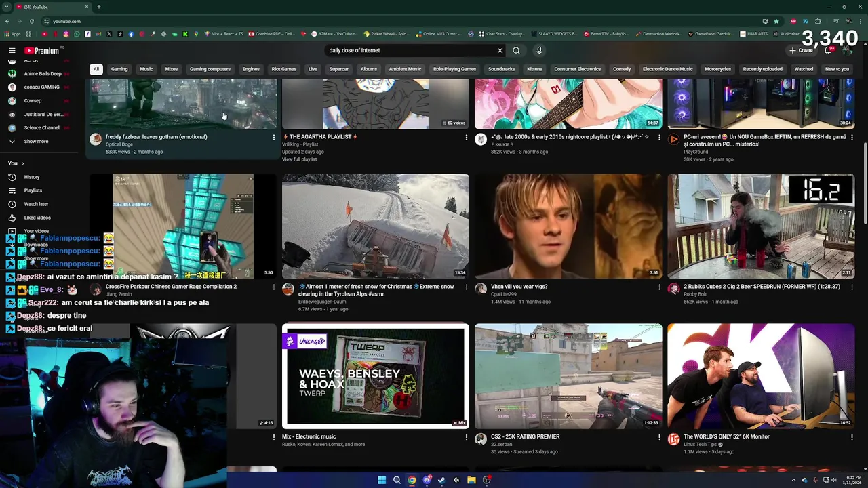Viewport: 868px width, 488px height.
Task: Open more options for freddy fazbear video
Action: click(274, 137)
